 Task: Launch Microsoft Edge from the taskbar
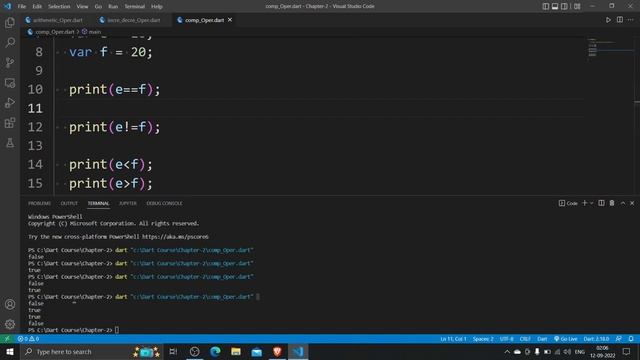(x=215, y=351)
